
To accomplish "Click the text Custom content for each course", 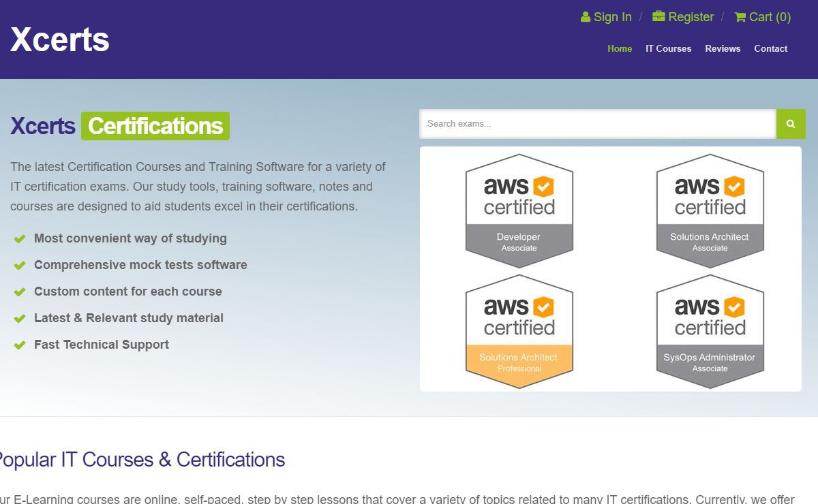I will (128, 292).
